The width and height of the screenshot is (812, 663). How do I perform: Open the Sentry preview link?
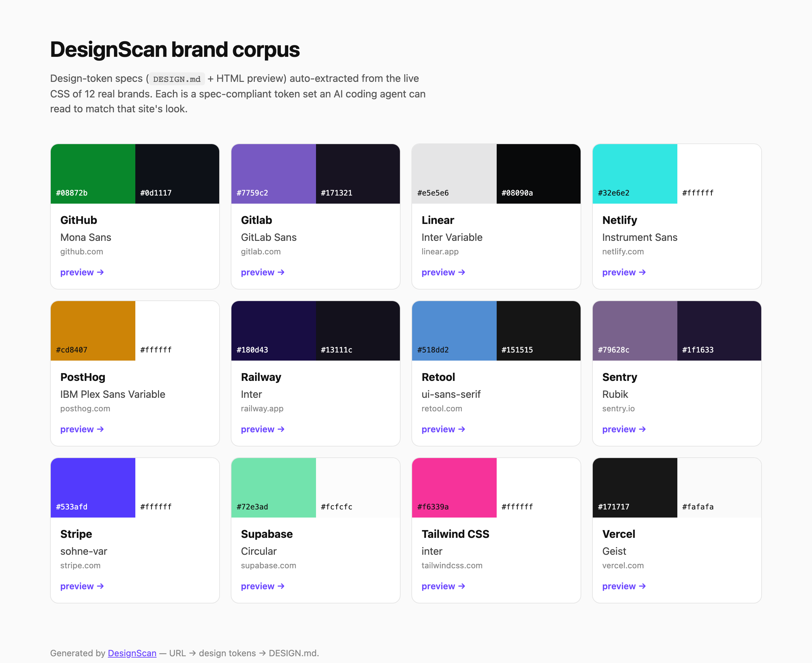tap(624, 429)
